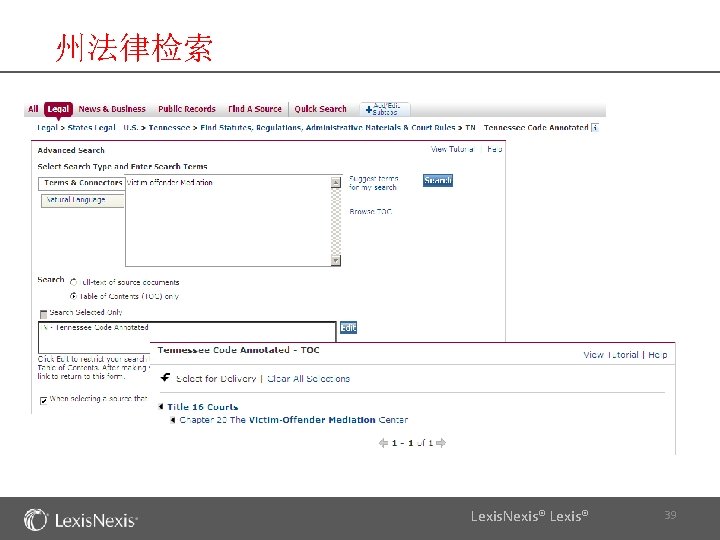Open Help in Advanced Search panel

(495, 149)
